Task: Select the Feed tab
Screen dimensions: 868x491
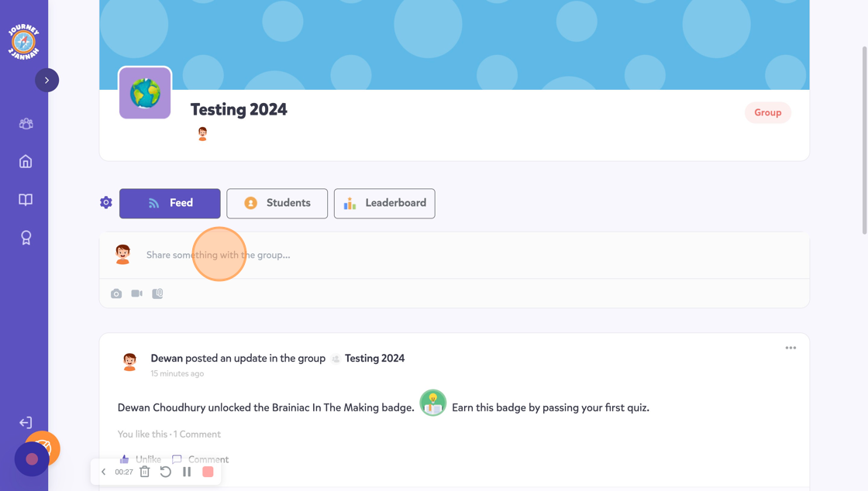Action: pyautogui.click(x=170, y=203)
